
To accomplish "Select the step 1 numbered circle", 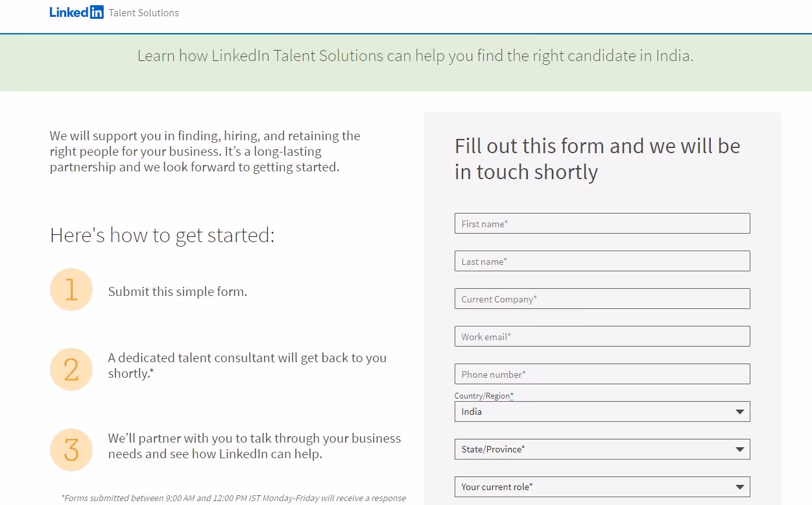I will 71,289.
